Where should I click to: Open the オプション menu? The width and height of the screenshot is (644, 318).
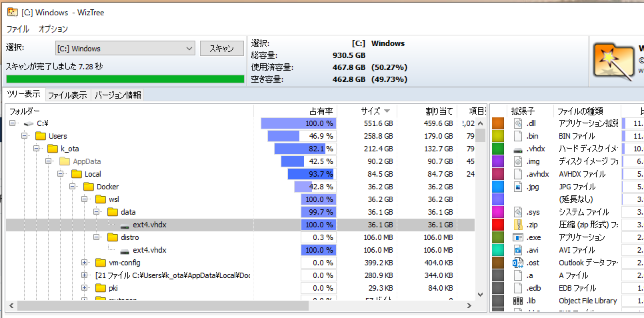tap(53, 29)
